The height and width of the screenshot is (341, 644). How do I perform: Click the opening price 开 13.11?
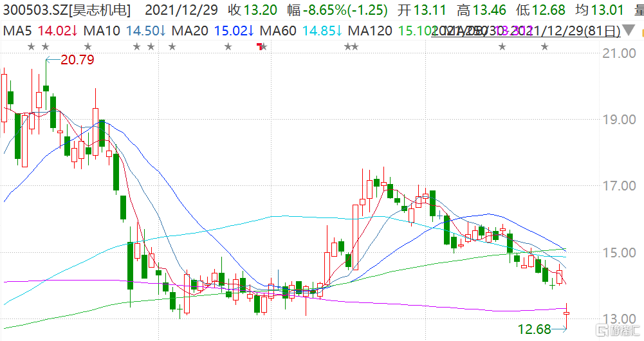point(421,10)
